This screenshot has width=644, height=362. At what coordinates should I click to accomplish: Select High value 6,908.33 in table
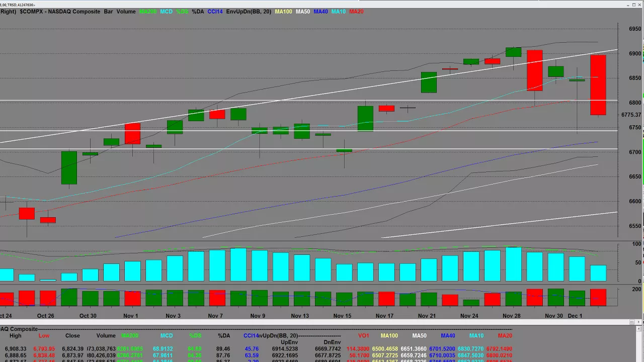tap(16, 349)
